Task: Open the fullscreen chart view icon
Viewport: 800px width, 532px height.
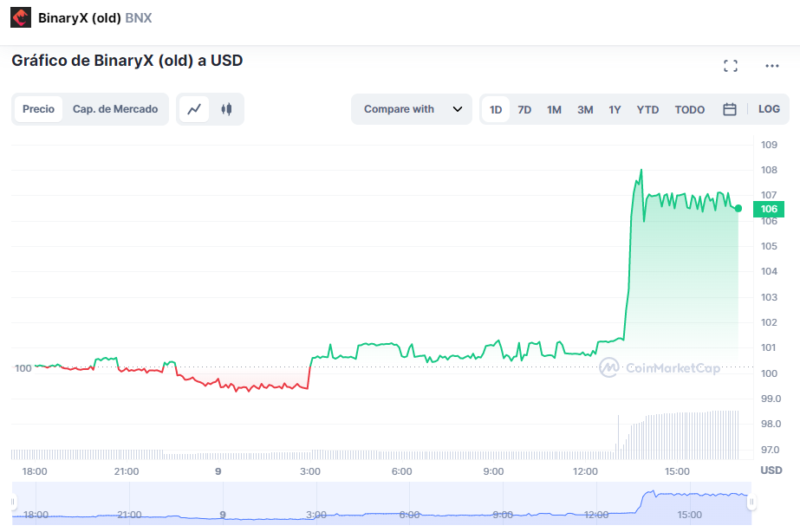Action: [x=731, y=66]
